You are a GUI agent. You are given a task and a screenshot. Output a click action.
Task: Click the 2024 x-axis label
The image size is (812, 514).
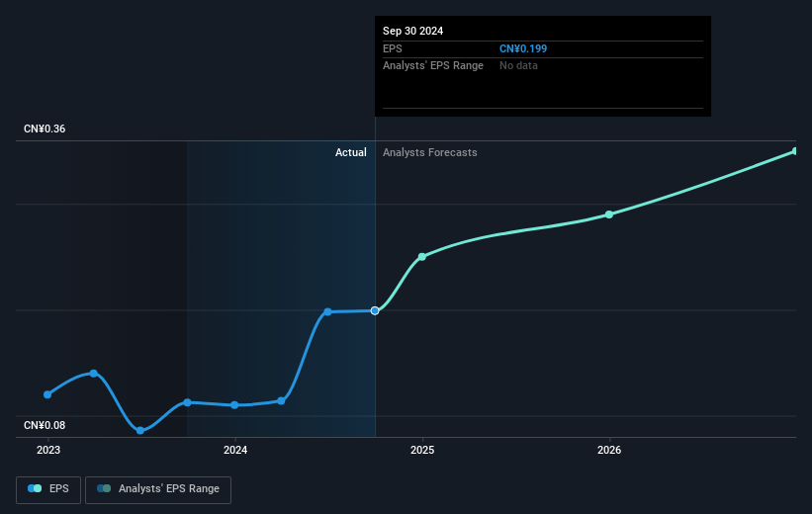tap(235, 450)
